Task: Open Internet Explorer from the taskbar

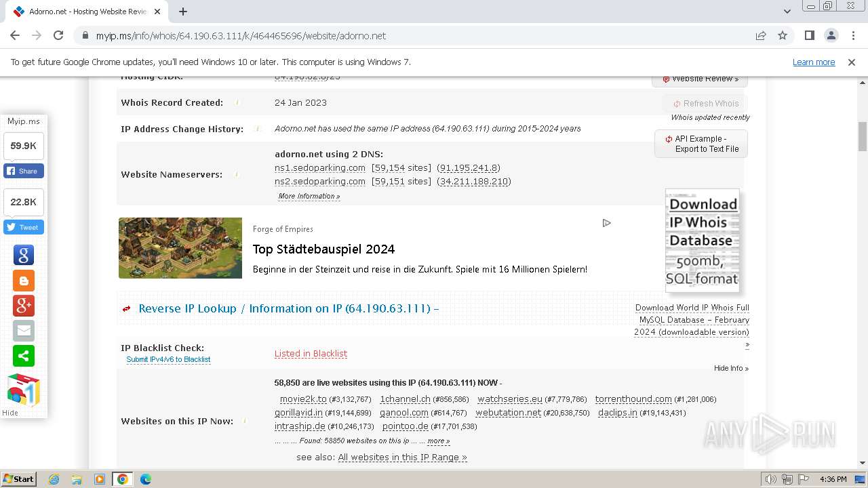Action: click(54, 479)
